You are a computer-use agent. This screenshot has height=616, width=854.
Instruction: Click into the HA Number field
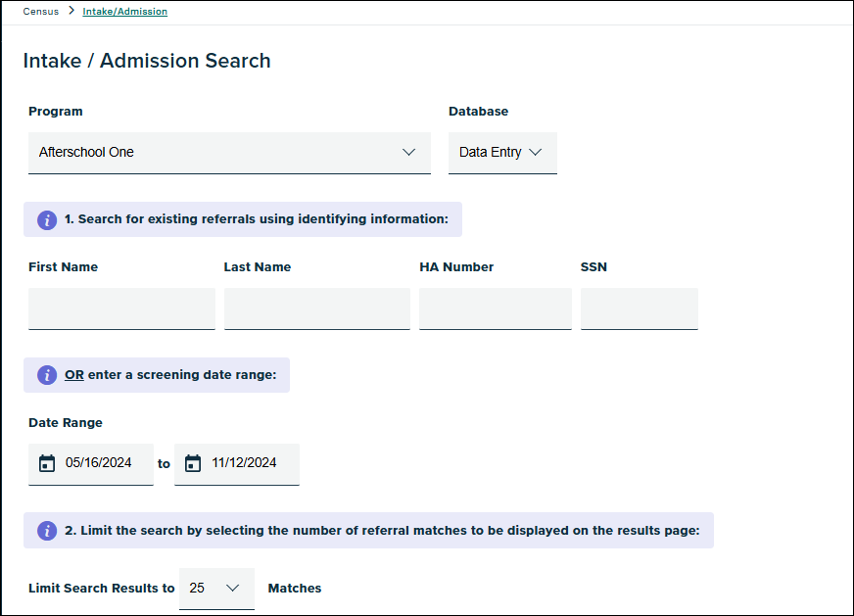pos(495,308)
